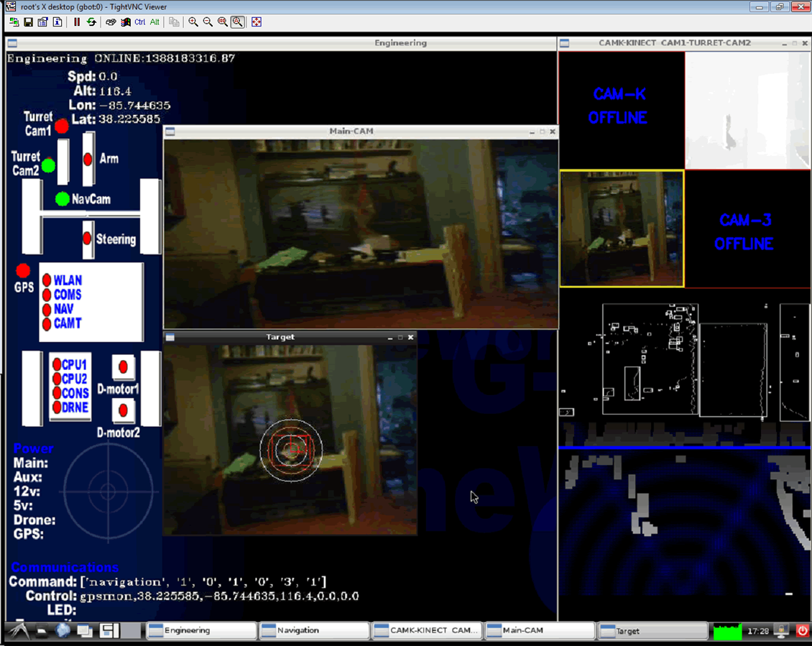Pause the VNC session
The height and width of the screenshot is (646, 812).
(77, 22)
